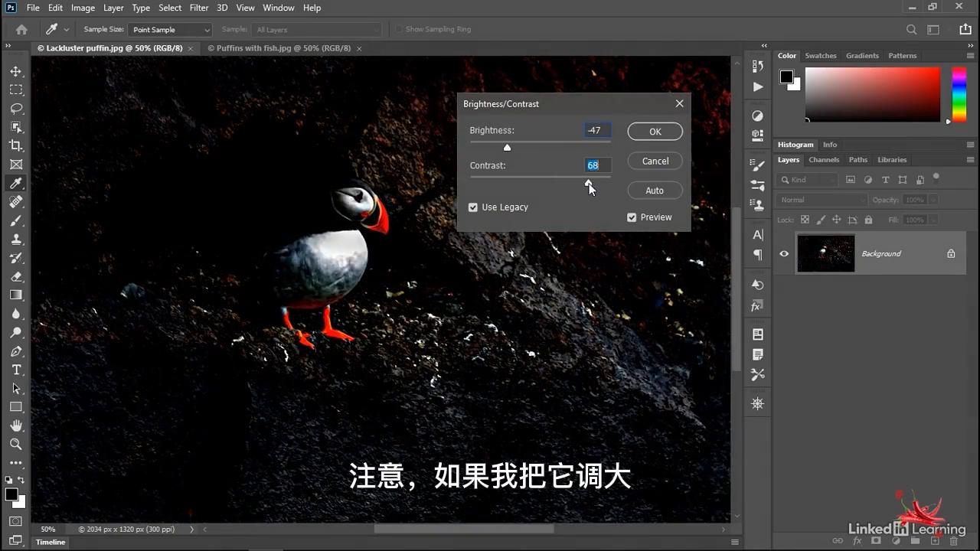Hide the Background layer visibility eye
The image size is (980, 551).
(783, 253)
